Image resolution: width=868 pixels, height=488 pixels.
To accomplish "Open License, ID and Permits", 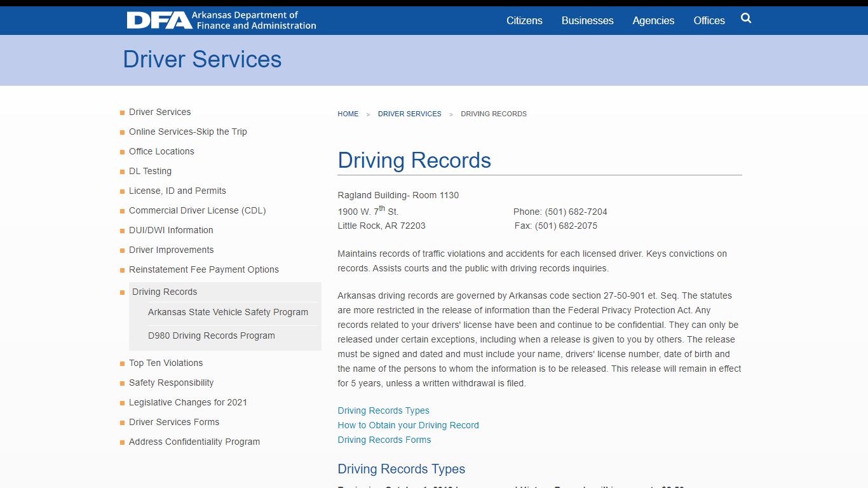I will click(x=177, y=191).
